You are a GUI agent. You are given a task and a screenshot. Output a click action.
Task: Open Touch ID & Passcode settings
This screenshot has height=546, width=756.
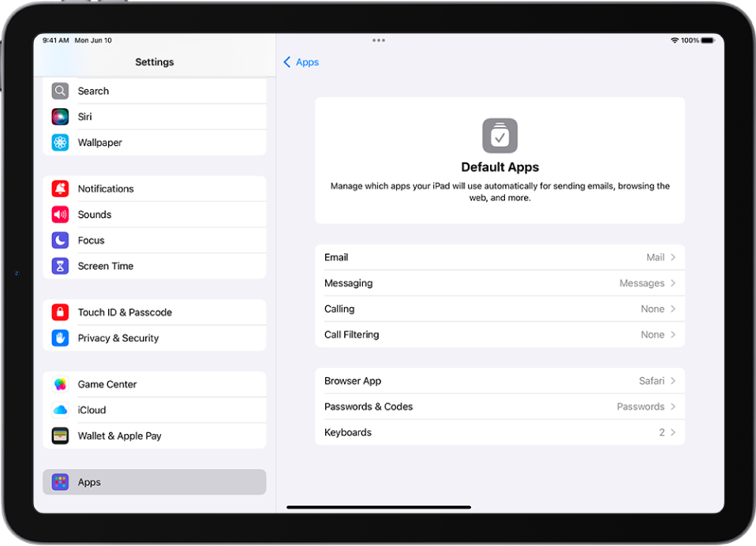click(x=155, y=312)
